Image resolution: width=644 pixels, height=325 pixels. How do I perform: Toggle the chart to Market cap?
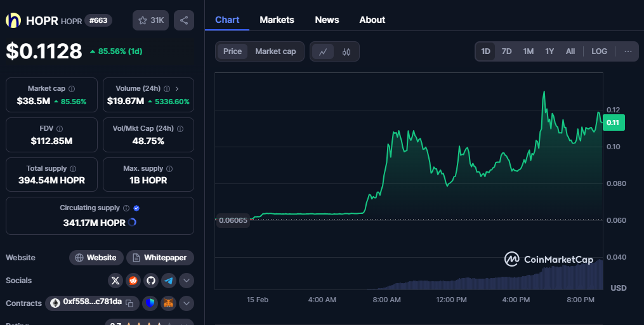coord(275,51)
